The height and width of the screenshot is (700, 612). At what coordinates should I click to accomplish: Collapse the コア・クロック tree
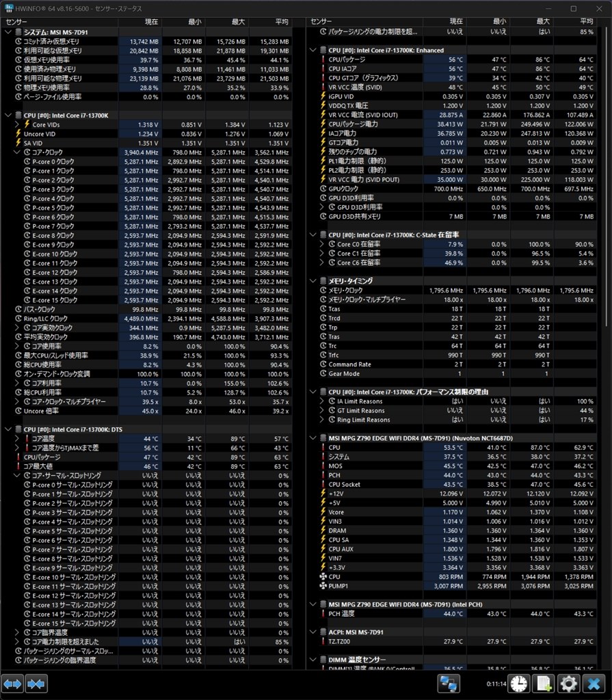[17, 152]
